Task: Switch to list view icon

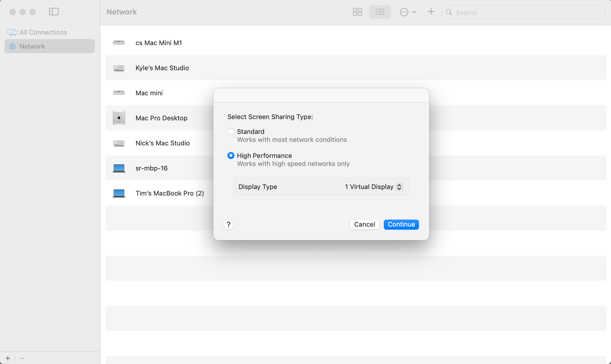Action: click(x=380, y=12)
